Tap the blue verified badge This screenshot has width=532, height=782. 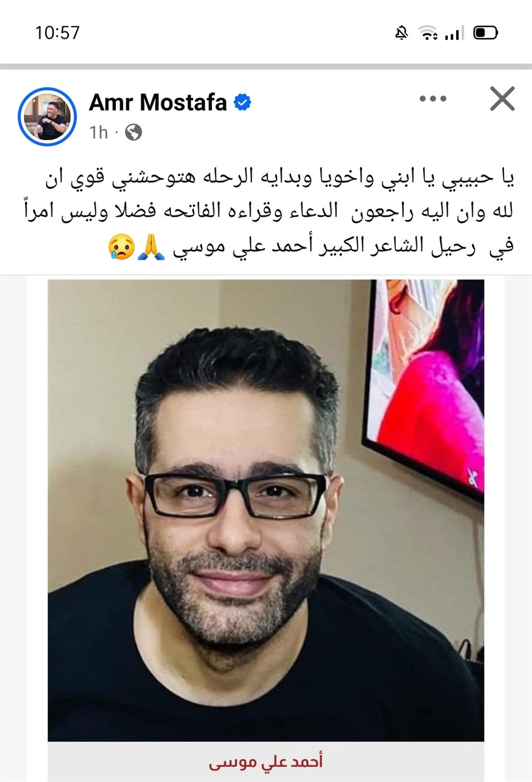pos(242,102)
